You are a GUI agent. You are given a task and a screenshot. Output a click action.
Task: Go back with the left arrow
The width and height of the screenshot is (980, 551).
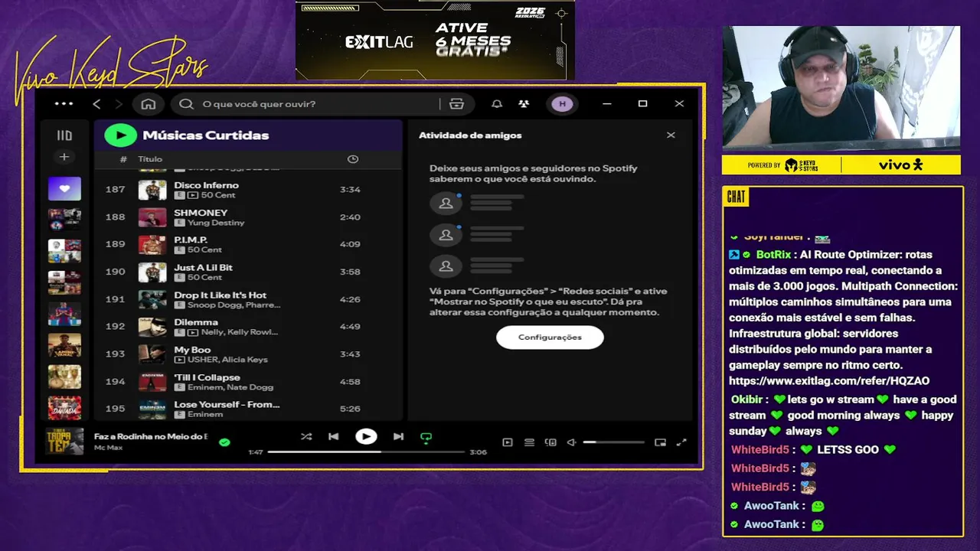[96, 104]
